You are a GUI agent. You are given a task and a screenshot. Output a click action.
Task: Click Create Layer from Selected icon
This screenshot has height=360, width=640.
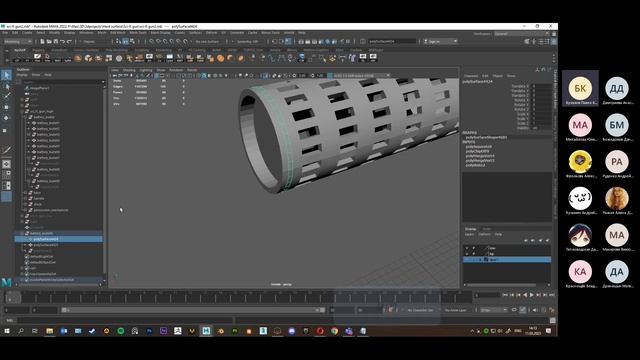547,240
